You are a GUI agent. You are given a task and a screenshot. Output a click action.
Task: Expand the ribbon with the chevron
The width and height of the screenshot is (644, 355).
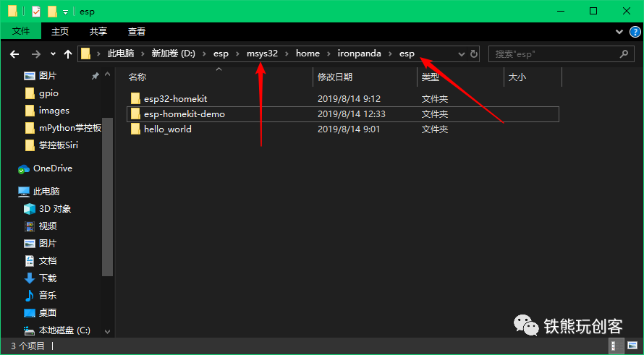tap(619, 32)
